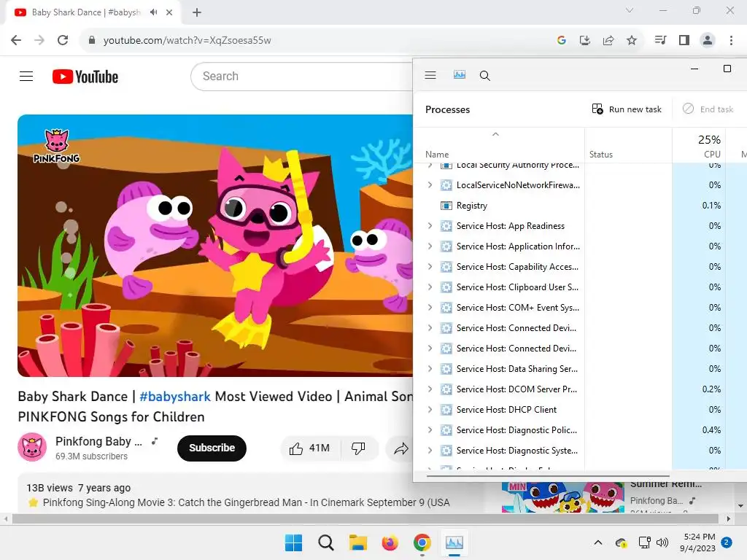The height and width of the screenshot is (560, 747).
Task: Go to YouTube home via logo
Action: click(85, 77)
